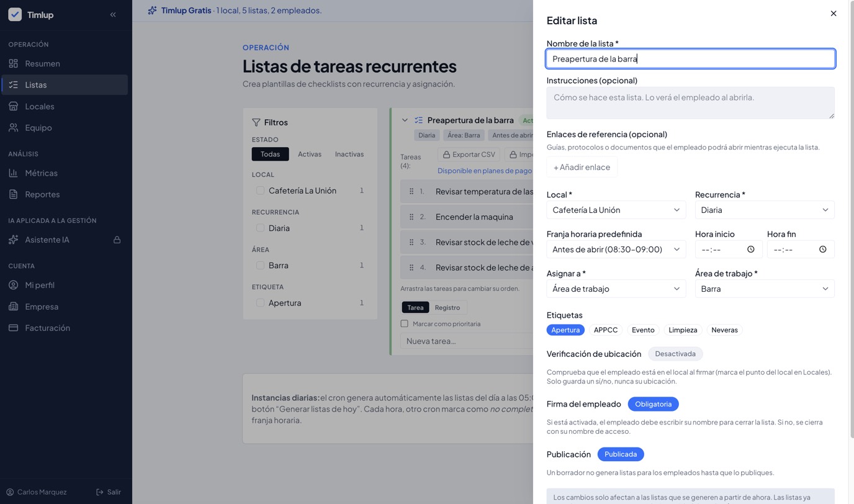Open the Asignar a dropdown
The image size is (854, 504).
tap(616, 289)
